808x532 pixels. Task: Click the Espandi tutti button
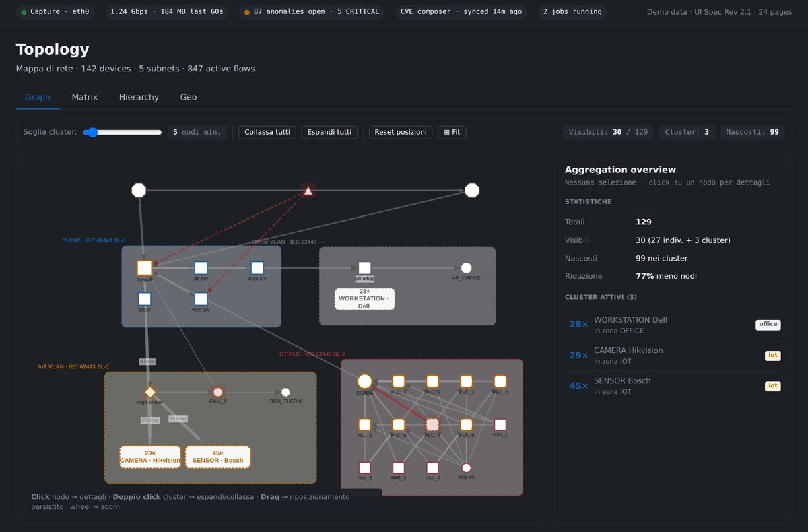329,132
